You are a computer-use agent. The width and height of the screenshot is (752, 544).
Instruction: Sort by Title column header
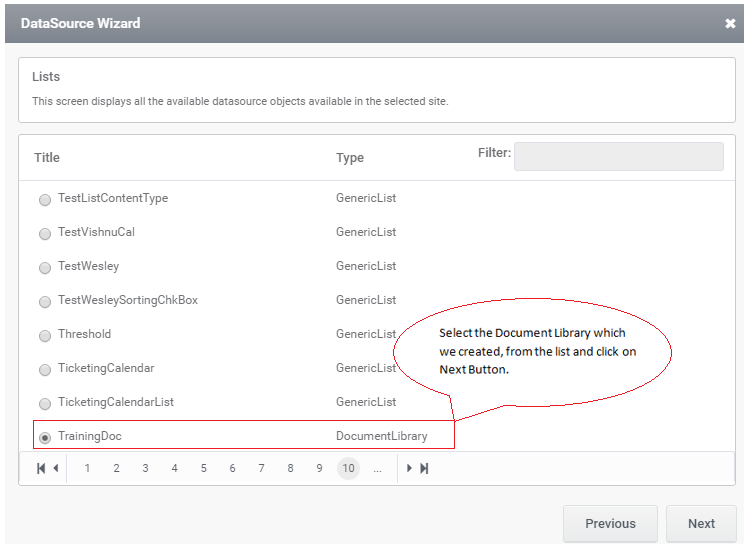(x=47, y=157)
